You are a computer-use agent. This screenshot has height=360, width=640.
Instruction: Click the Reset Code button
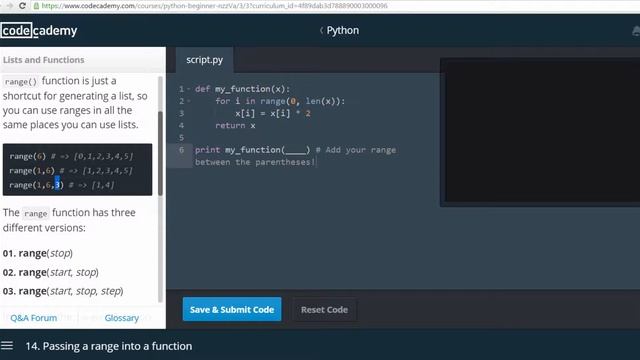click(x=324, y=310)
